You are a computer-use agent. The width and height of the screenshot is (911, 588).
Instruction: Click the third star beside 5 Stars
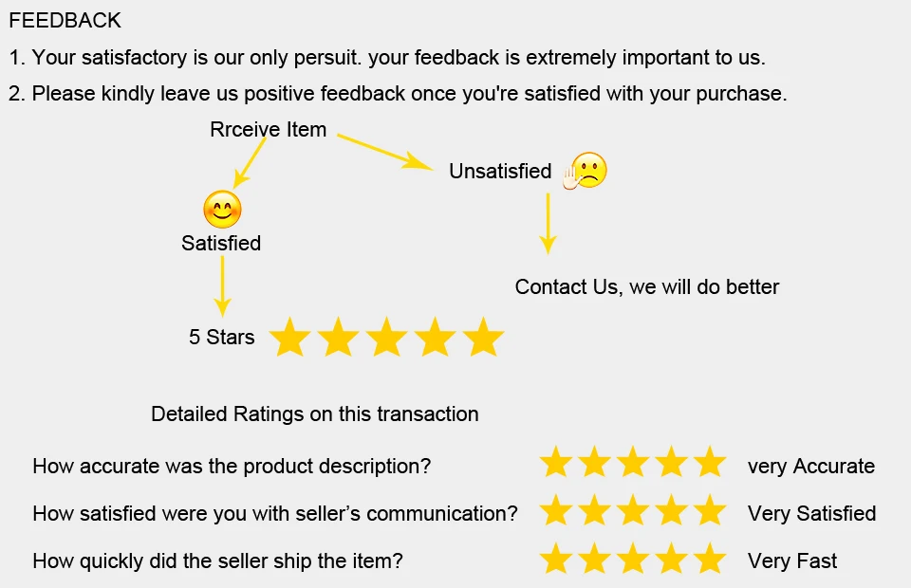386,337
